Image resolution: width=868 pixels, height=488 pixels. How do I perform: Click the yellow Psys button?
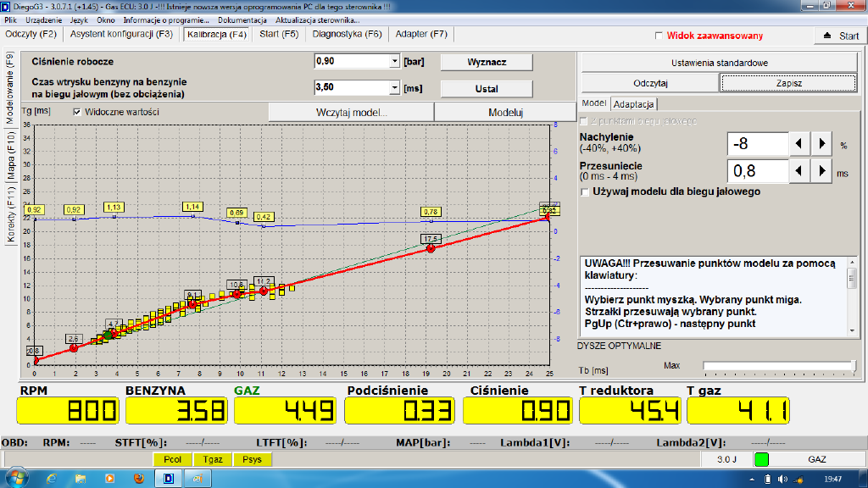coord(252,459)
